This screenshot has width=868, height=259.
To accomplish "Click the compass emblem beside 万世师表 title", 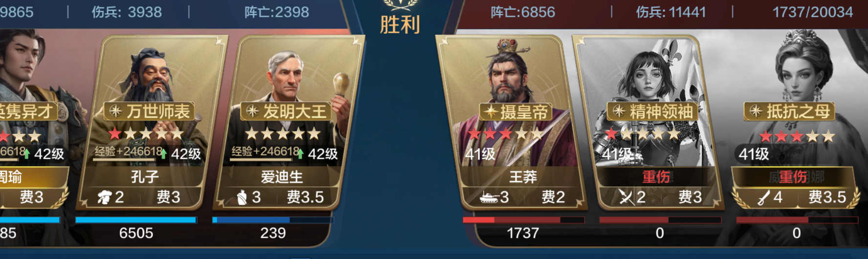I will coord(116,111).
